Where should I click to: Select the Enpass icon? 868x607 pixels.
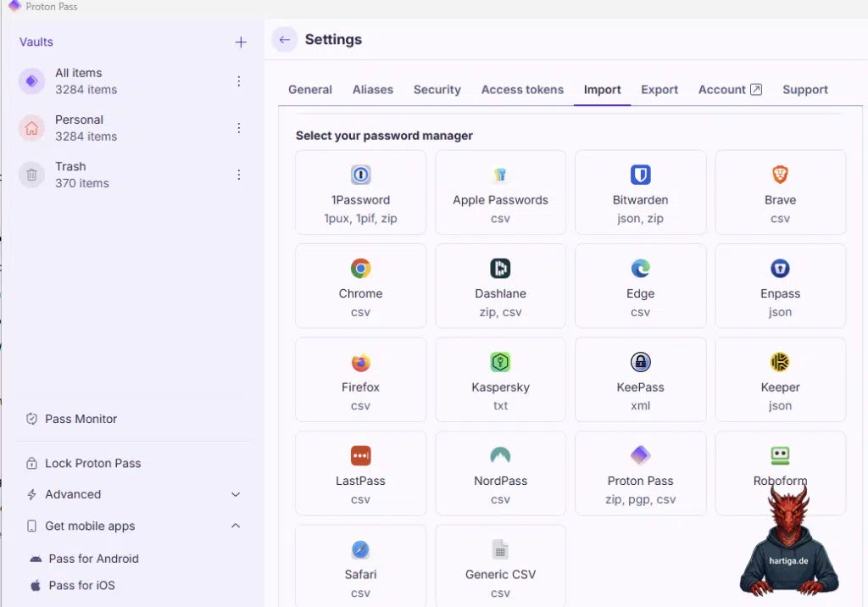pos(780,269)
